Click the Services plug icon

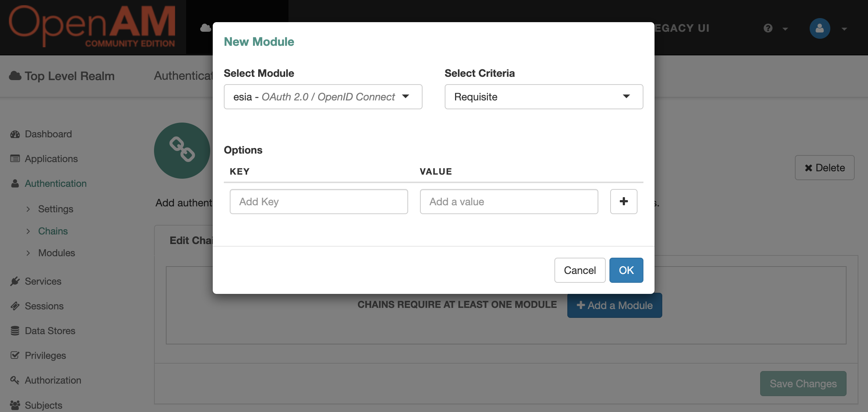(15, 281)
